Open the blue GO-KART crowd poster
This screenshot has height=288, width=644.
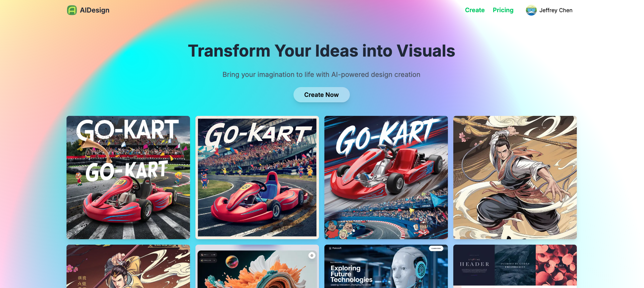pyautogui.click(x=386, y=178)
